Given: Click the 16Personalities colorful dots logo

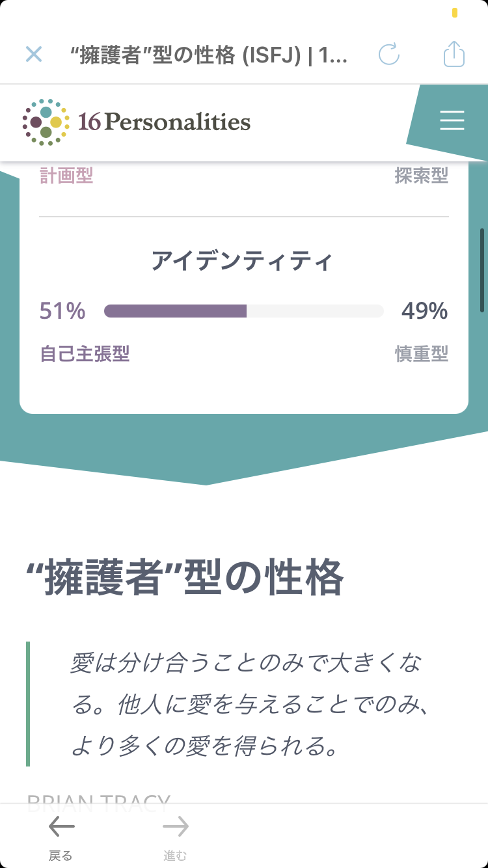Looking at the screenshot, I should tap(44, 122).
